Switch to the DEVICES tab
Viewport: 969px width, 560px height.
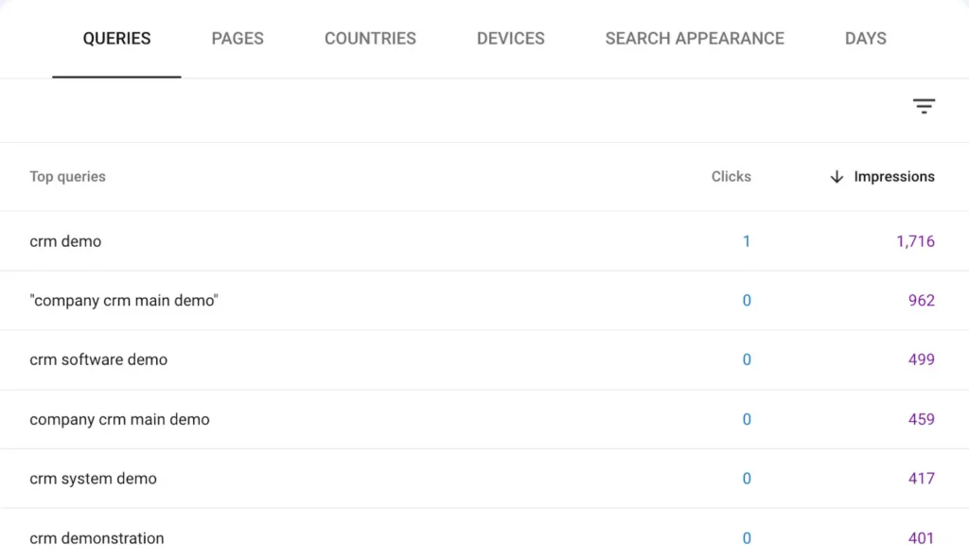510,39
